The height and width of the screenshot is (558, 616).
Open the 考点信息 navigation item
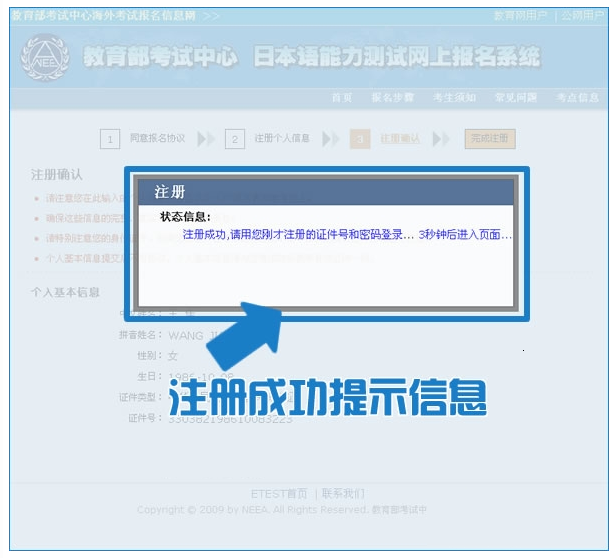(578, 97)
